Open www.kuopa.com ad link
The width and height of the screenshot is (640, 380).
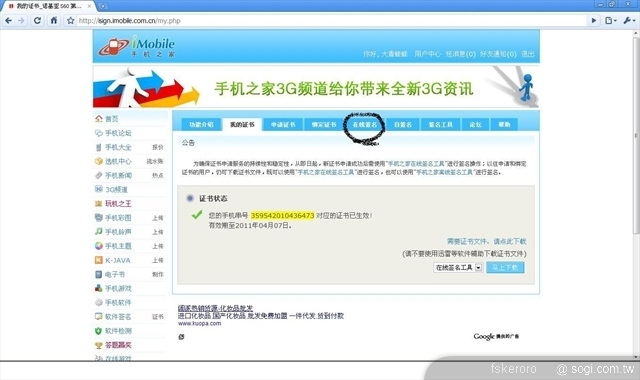[200, 324]
